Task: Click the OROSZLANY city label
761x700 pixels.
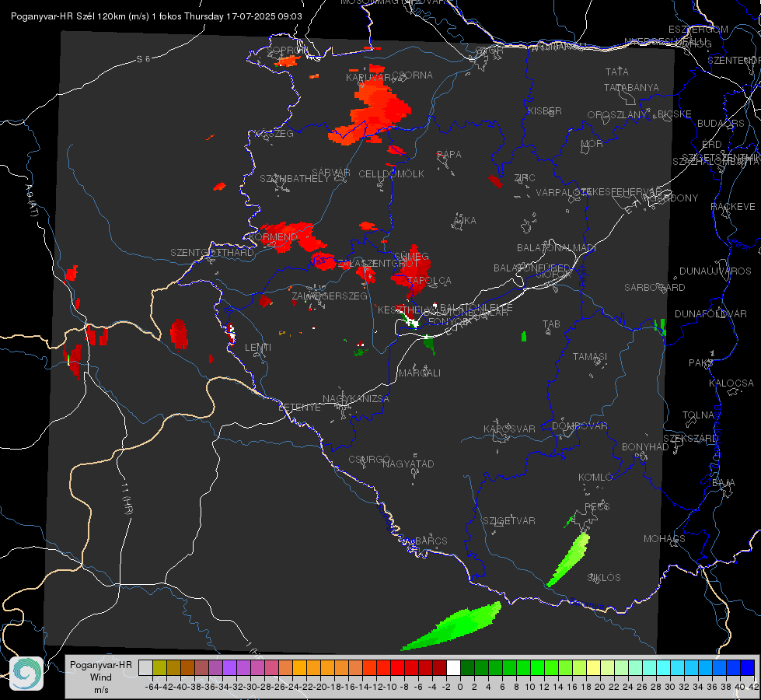Action: pos(617,115)
